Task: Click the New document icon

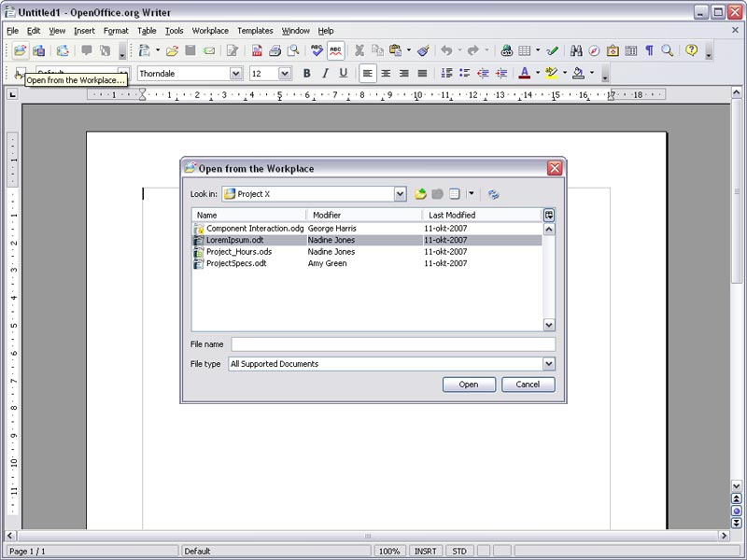Action: pos(144,50)
